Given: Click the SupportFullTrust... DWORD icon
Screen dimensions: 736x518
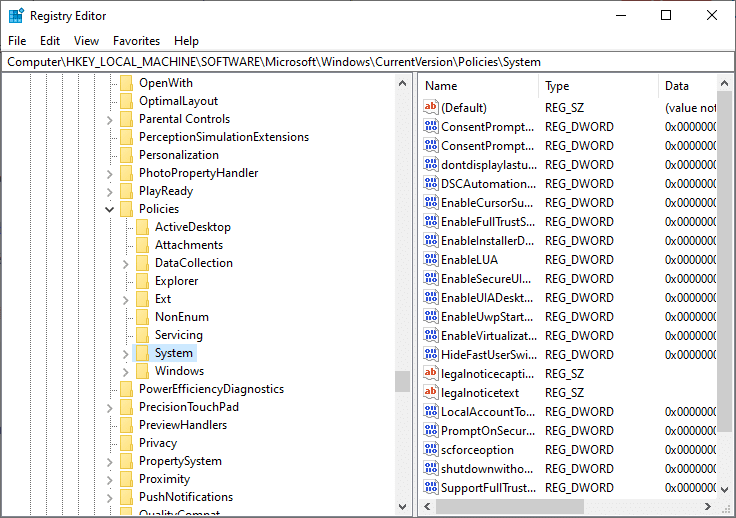Looking at the screenshot, I should tap(430, 488).
